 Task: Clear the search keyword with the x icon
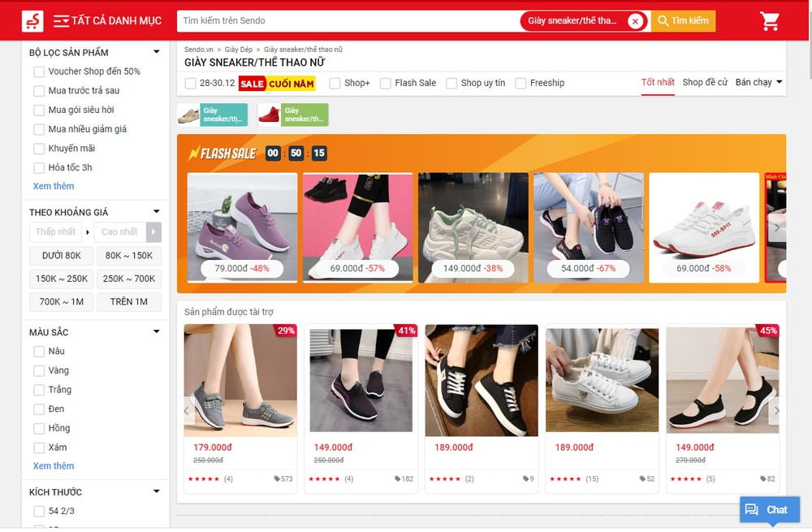pyautogui.click(x=636, y=20)
